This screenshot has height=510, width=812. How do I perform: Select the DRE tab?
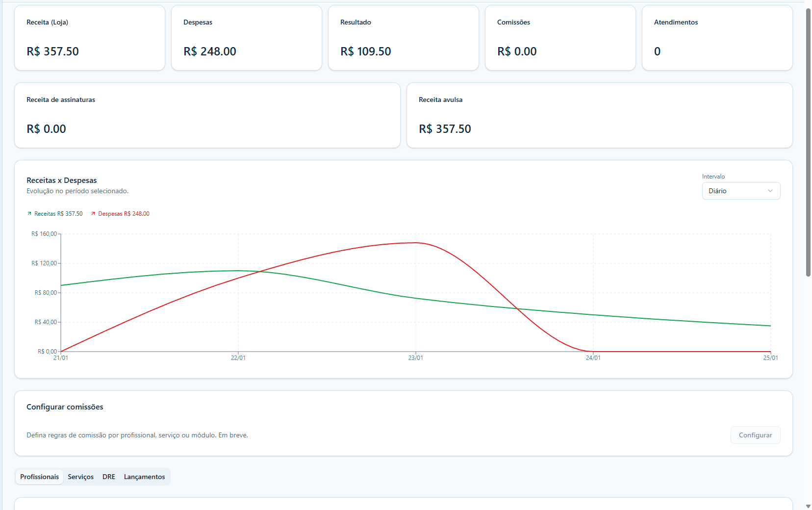(109, 477)
